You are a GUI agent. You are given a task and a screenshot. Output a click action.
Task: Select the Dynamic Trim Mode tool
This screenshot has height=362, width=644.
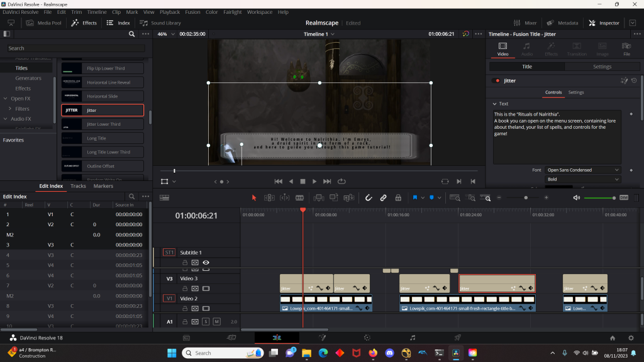[x=285, y=198]
